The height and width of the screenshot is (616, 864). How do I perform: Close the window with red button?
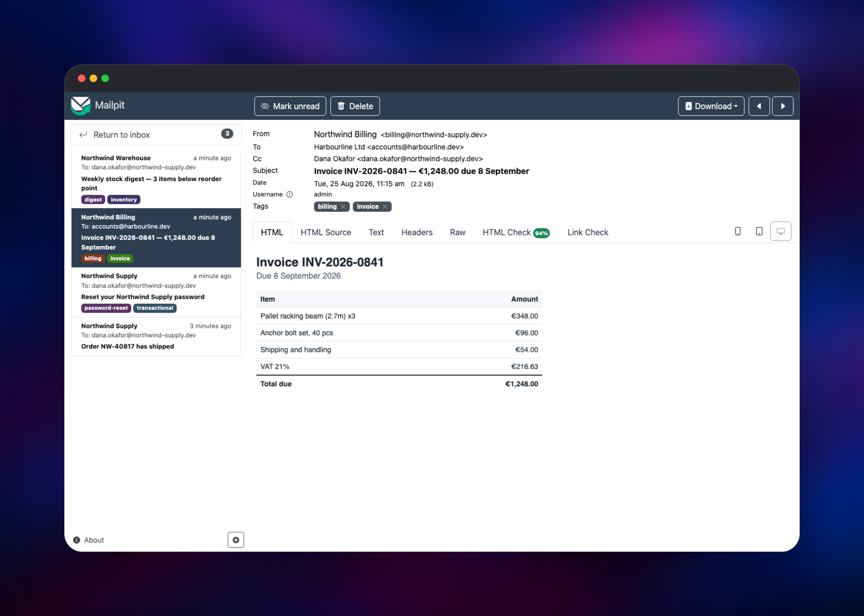(x=81, y=78)
